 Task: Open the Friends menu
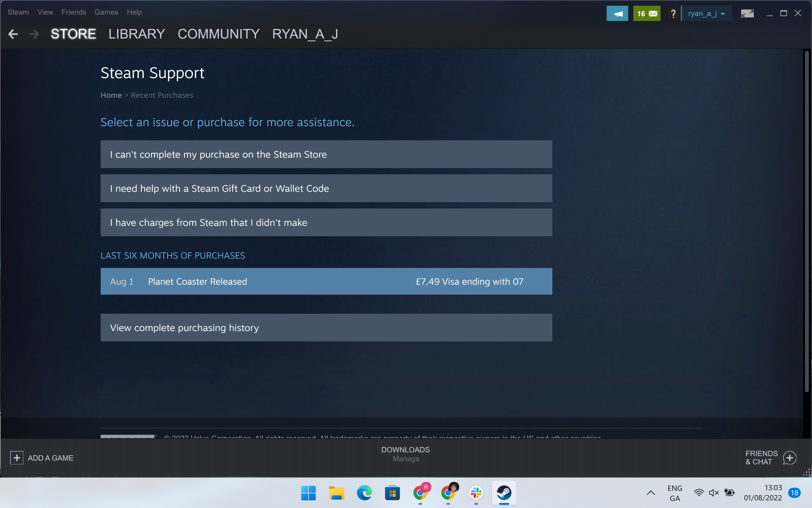pos(74,12)
